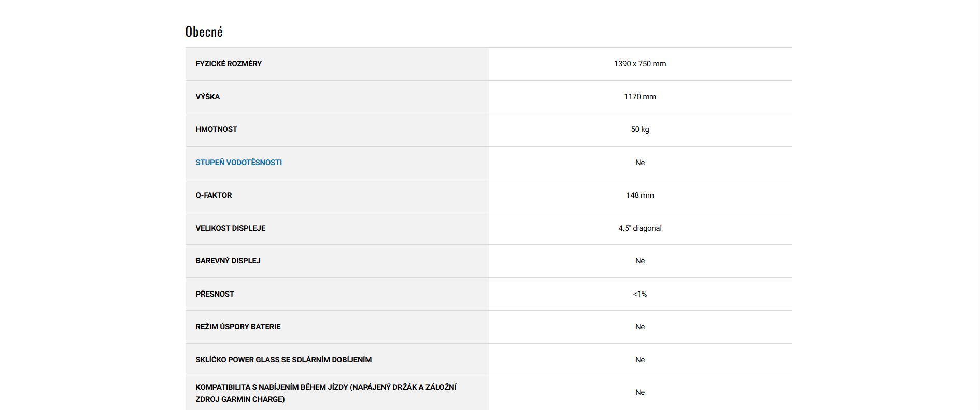Click the "Kompatibilita s nabíjením během jízdy" label
The width and height of the screenshot is (980, 410).
(325, 387)
